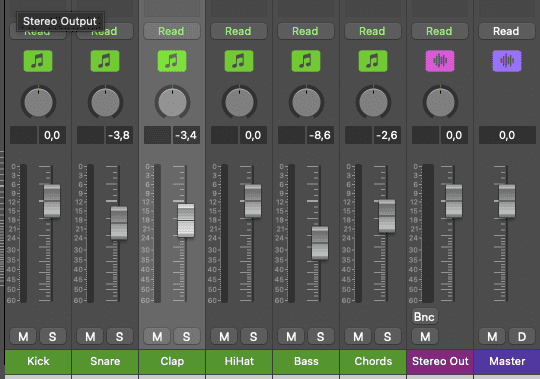Solo the Bass channel
Viewport: 540px width, 379px height.
pyautogui.click(x=321, y=336)
